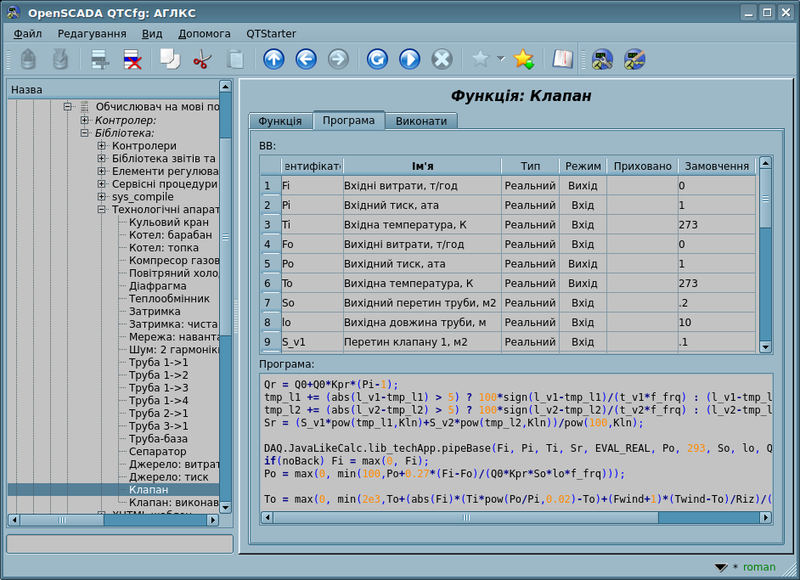Click the 'Вхідний тиск, ата' name cell
The image size is (800, 580).
422,205
